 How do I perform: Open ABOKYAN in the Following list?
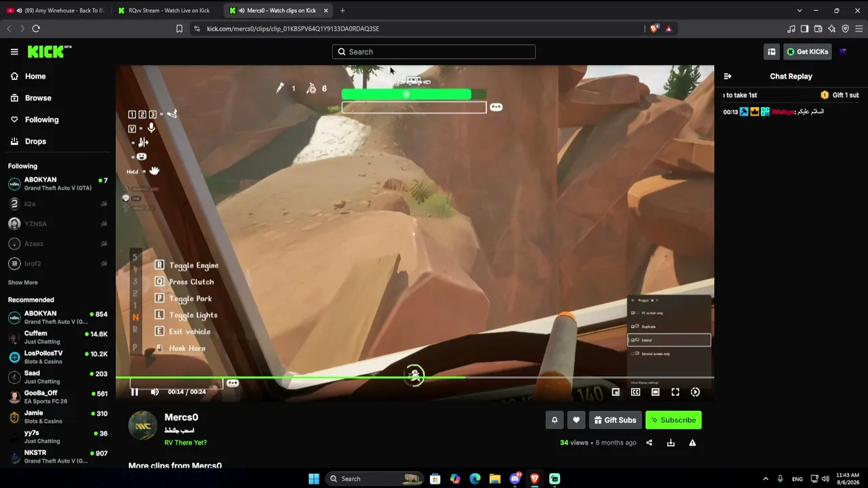click(x=58, y=184)
